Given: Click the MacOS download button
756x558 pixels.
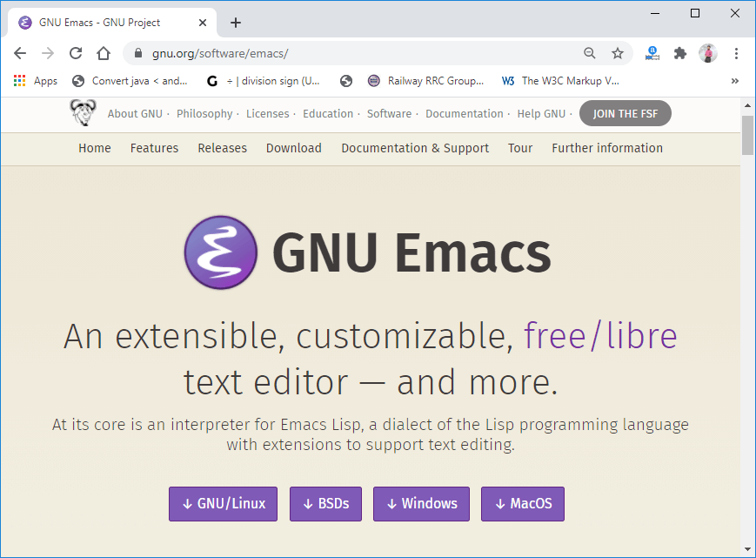Looking at the screenshot, I should pos(523,504).
